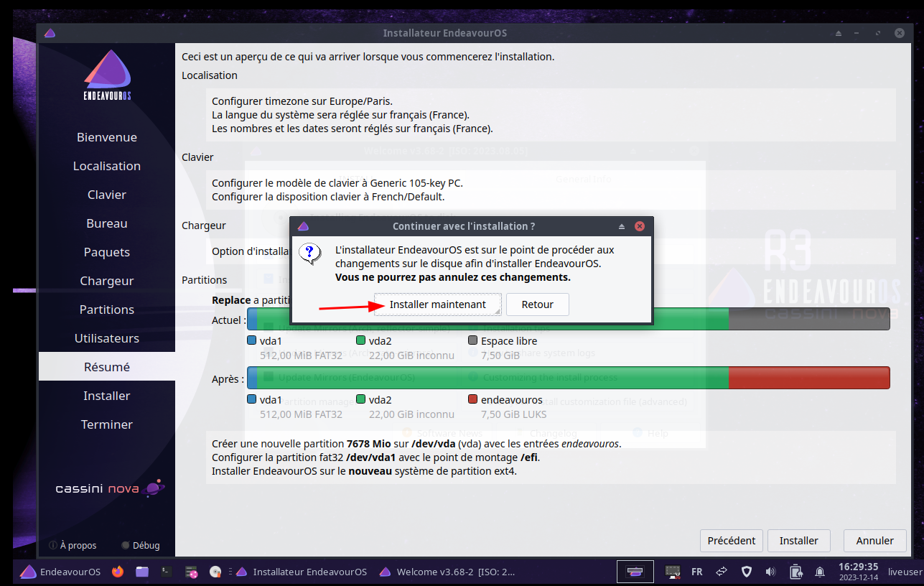Open the notification bell in the tray
The height and width of the screenshot is (586, 924).
[x=820, y=572]
